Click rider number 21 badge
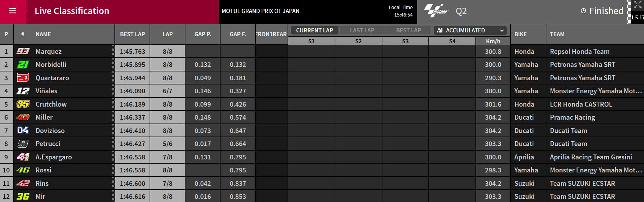644x202 pixels. coord(23,64)
